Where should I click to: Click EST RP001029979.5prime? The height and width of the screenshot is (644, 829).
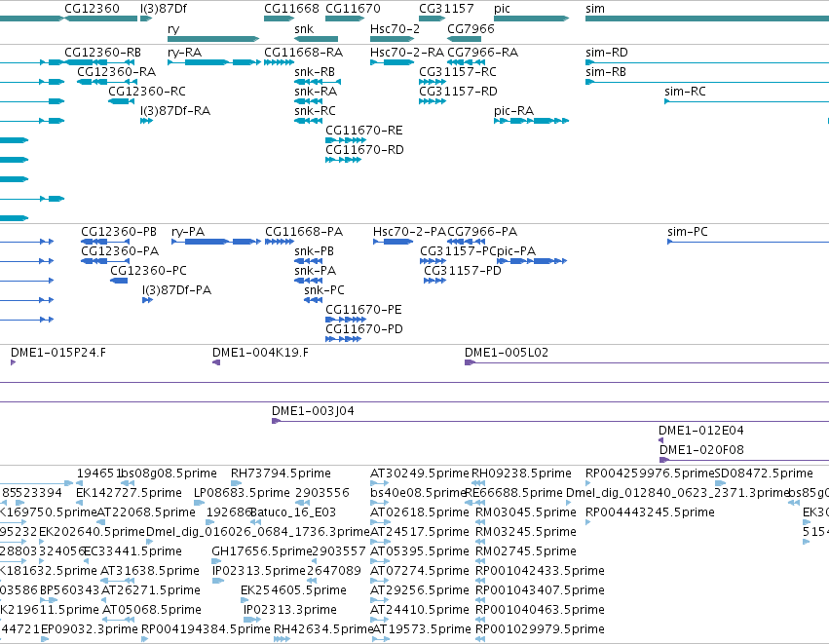(480, 639)
